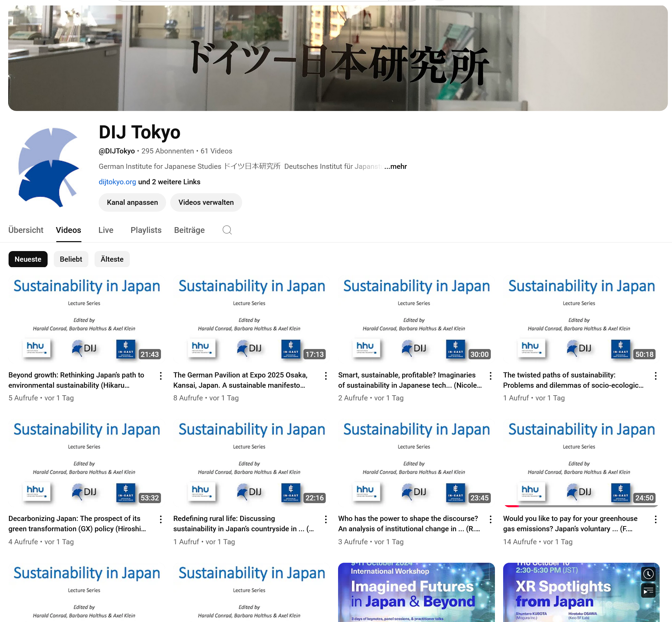Image resolution: width=672 pixels, height=622 pixels.
Task: Open 'Smart, sustainable, profitable?' video title
Action: 410,380
